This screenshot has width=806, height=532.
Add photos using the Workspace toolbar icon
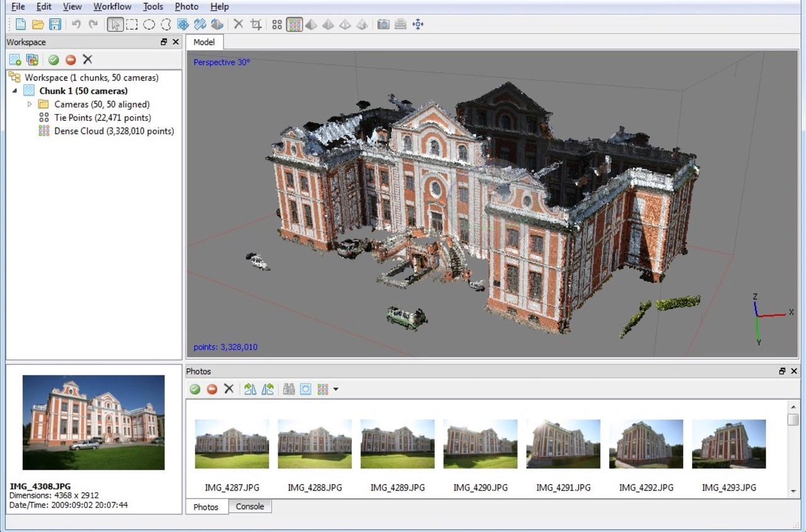click(33, 60)
